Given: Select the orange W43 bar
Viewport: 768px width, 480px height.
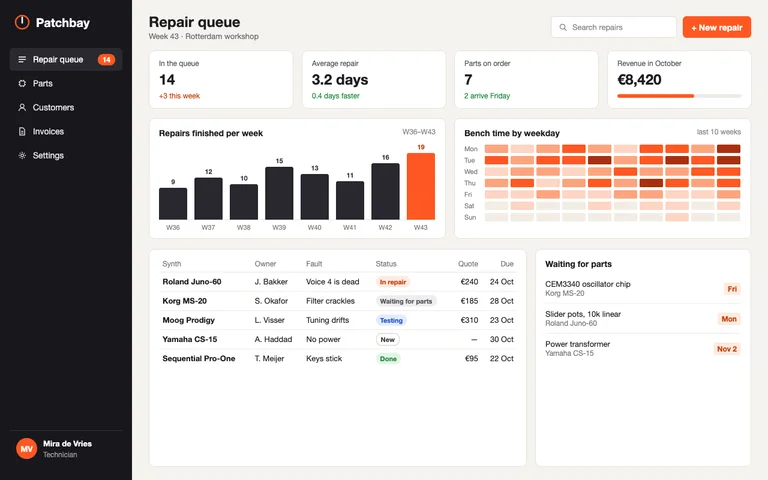Looking at the screenshot, I should (x=421, y=186).
